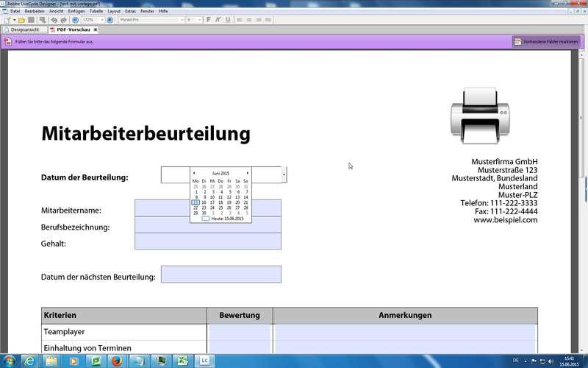
Task: Open the Layout menu
Action: pyautogui.click(x=114, y=11)
